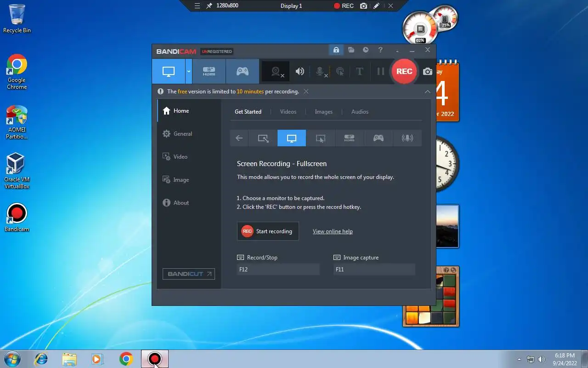Click the Image capture hotkey field F11
588x368 pixels.
[374, 270]
